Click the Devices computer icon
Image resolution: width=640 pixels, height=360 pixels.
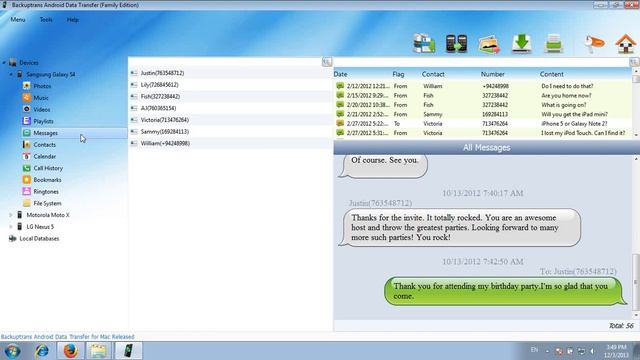tap(13, 62)
